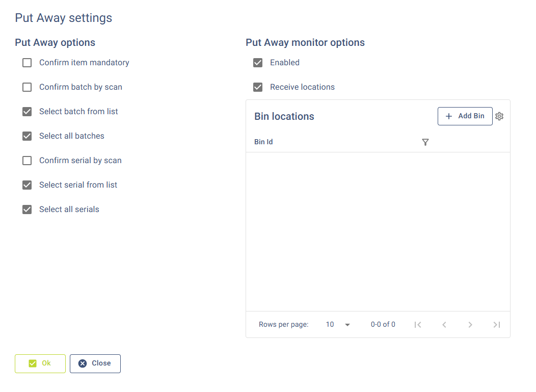Tick Confirm batch by scan option
The image size is (536, 392).
pos(27,87)
